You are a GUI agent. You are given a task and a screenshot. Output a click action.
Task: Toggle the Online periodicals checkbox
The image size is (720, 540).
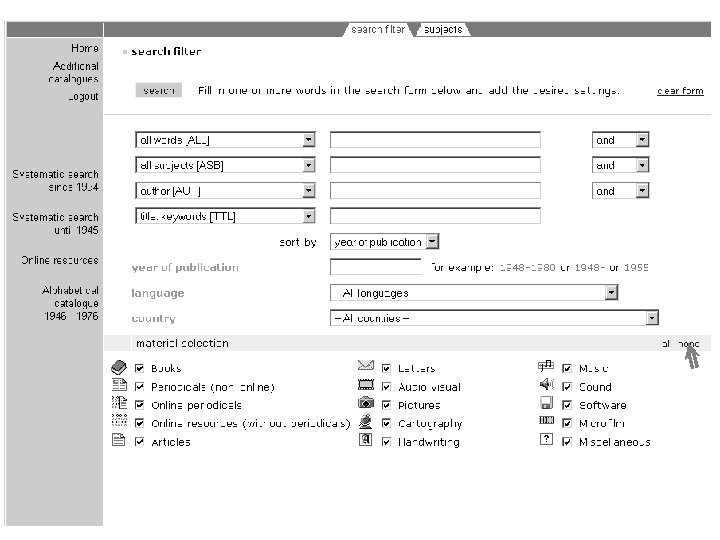click(140, 405)
